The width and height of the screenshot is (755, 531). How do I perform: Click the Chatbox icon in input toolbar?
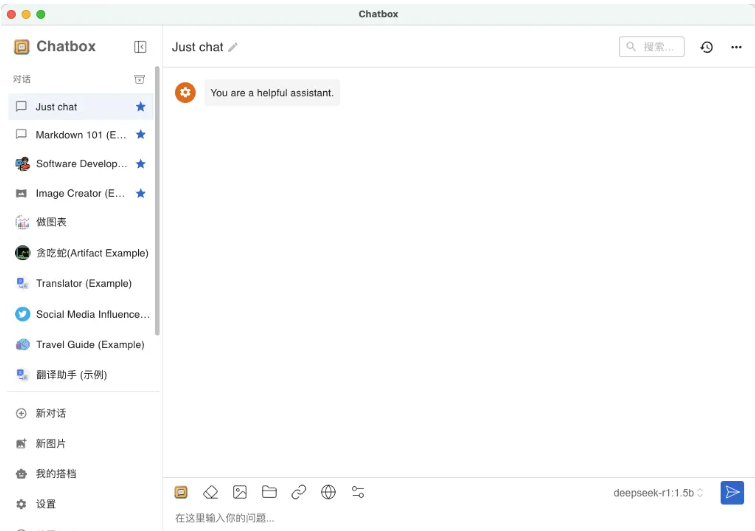pos(181,492)
